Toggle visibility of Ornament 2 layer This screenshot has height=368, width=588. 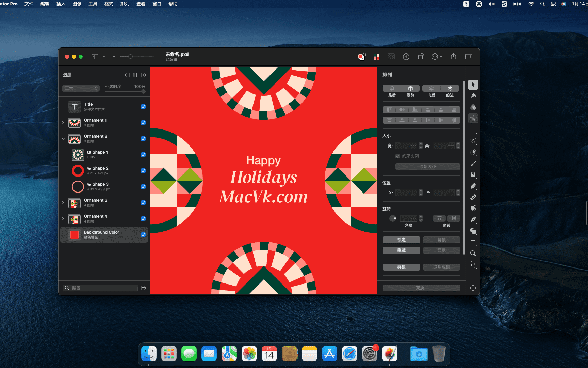click(x=143, y=139)
